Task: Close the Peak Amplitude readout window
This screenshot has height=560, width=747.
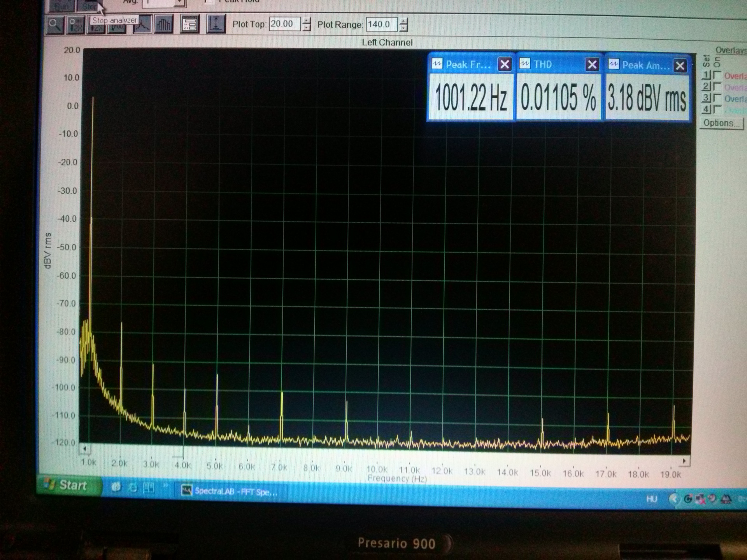Action: (680, 66)
